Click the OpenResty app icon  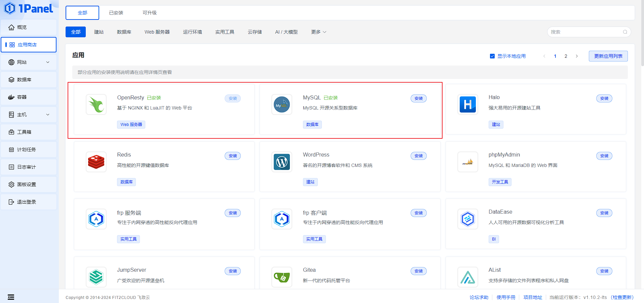coord(96,104)
